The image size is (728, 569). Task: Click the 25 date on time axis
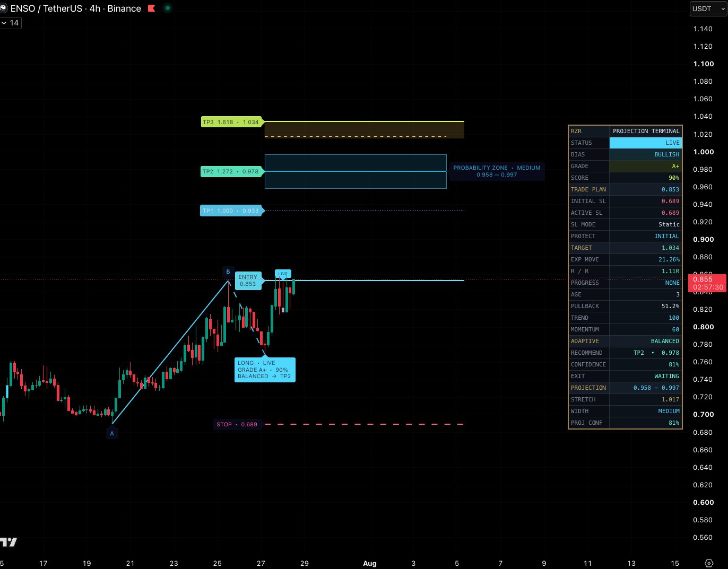pyautogui.click(x=218, y=563)
